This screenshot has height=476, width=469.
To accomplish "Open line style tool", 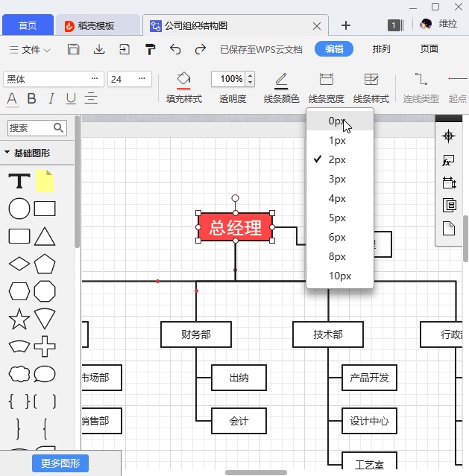I will pyautogui.click(x=371, y=87).
